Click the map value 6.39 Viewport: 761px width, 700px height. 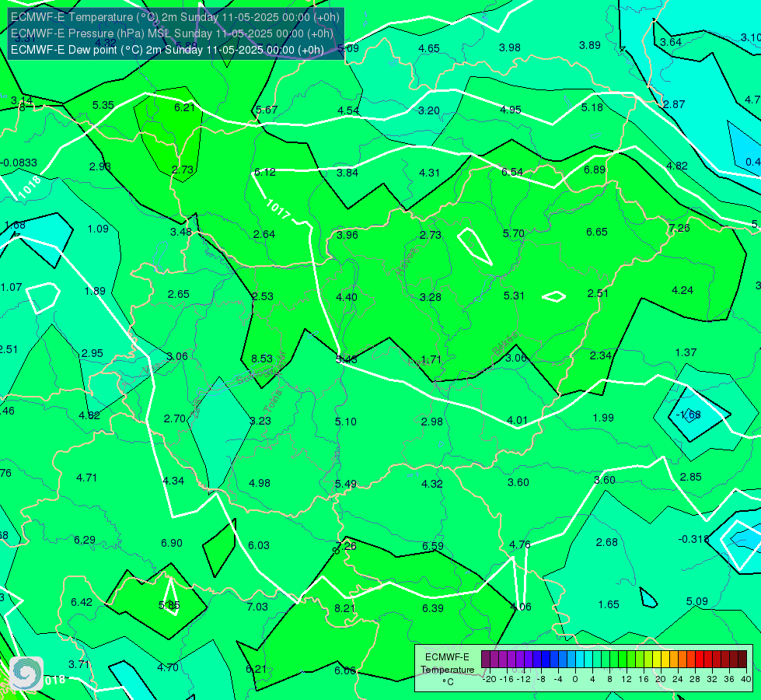click(x=432, y=608)
